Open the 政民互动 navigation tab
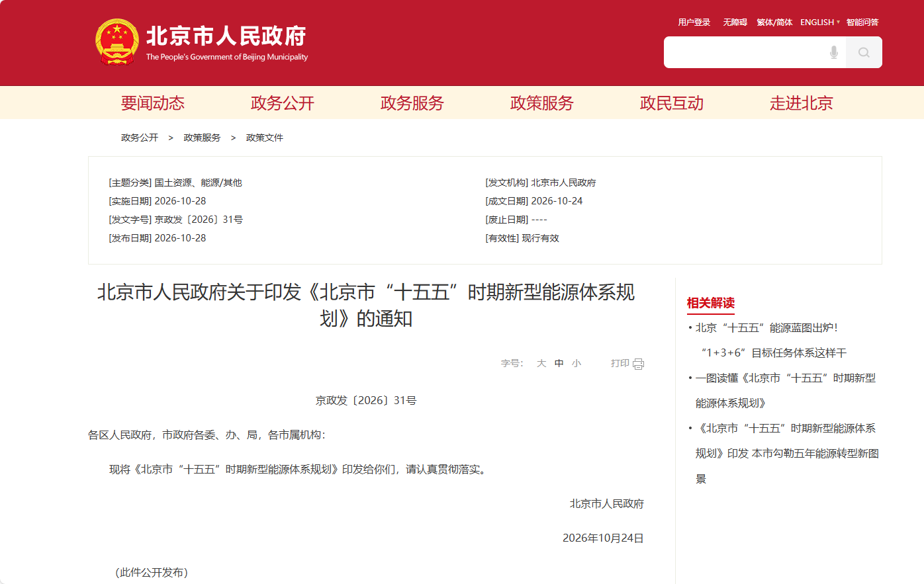The height and width of the screenshot is (584, 924). pos(672,103)
